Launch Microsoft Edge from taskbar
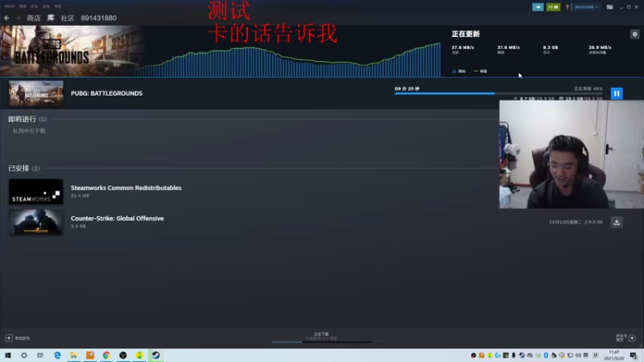The height and width of the screenshot is (362, 644). click(57, 356)
